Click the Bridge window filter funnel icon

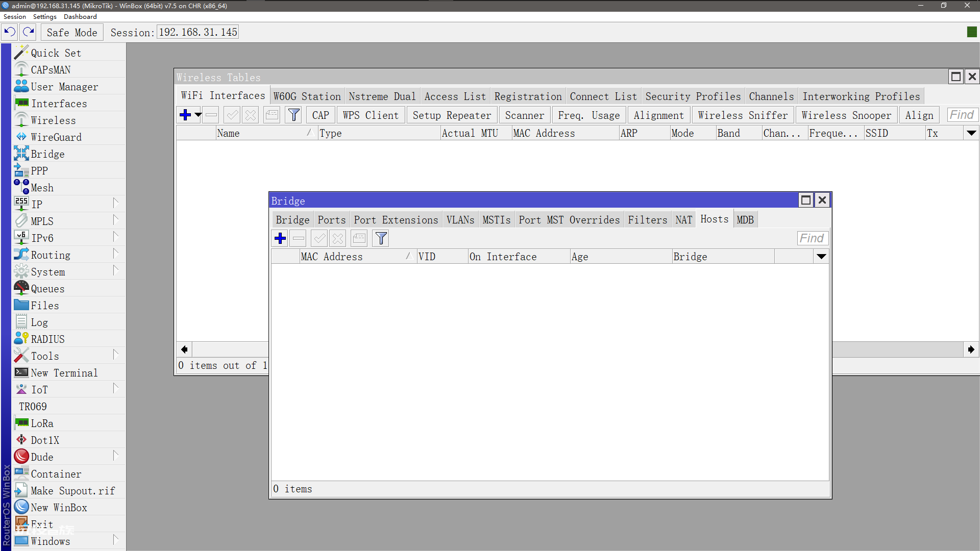tap(381, 238)
